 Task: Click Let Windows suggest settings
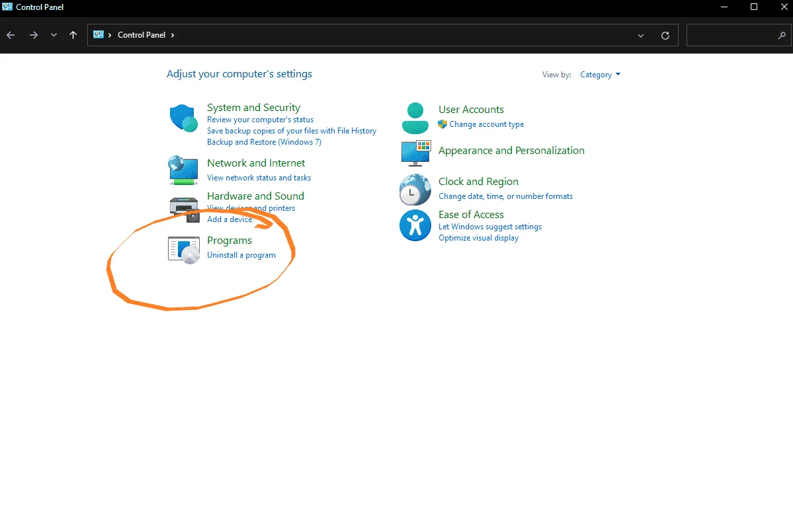point(489,227)
